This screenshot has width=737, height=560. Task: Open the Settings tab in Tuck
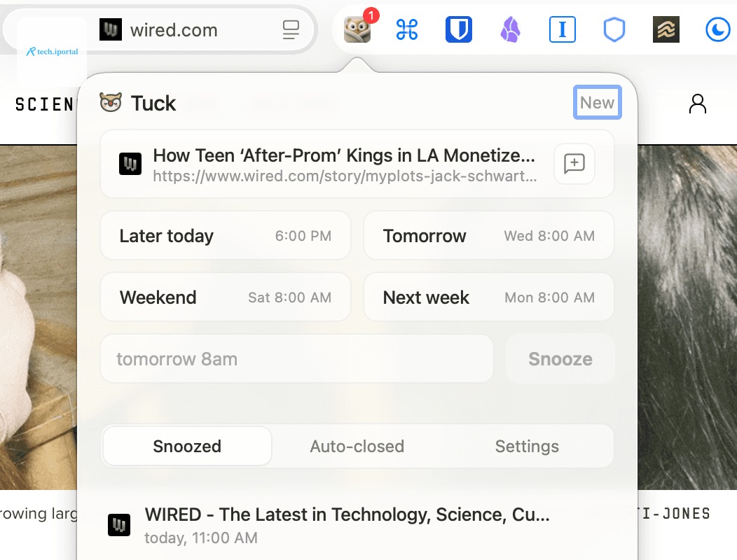coord(527,446)
